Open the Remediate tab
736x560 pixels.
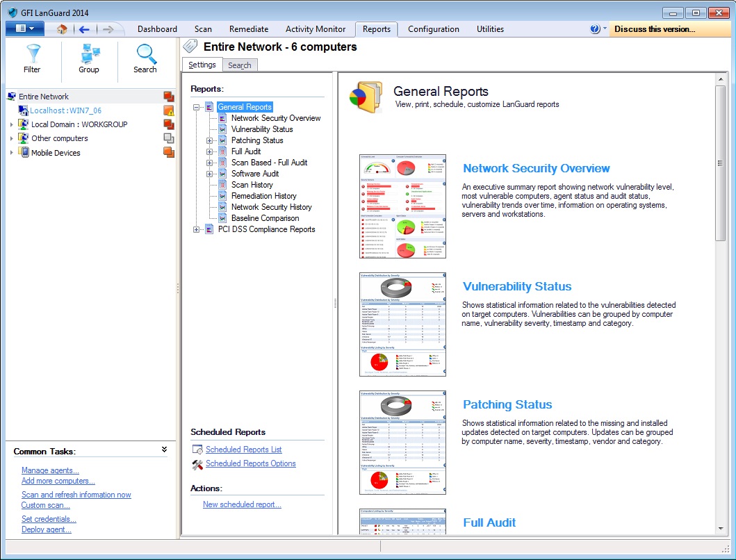(x=249, y=29)
